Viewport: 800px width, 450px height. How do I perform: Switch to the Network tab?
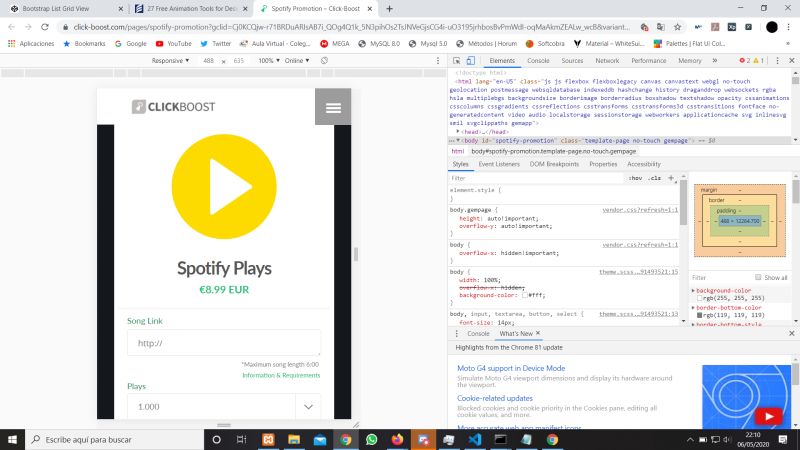pyautogui.click(x=607, y=61)
